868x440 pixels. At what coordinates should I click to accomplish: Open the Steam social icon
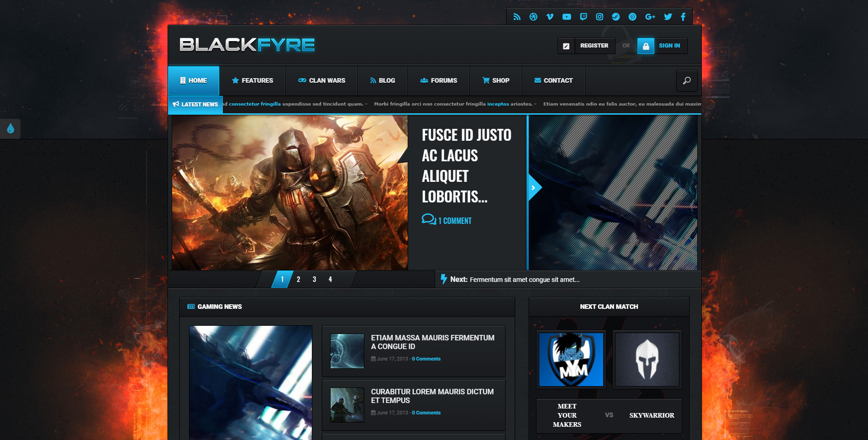coord(616,17)
